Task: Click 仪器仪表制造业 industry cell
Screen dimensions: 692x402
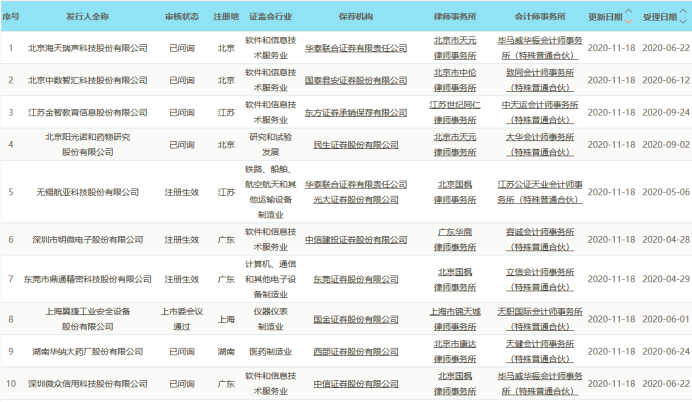Action: tap(271, 319)
